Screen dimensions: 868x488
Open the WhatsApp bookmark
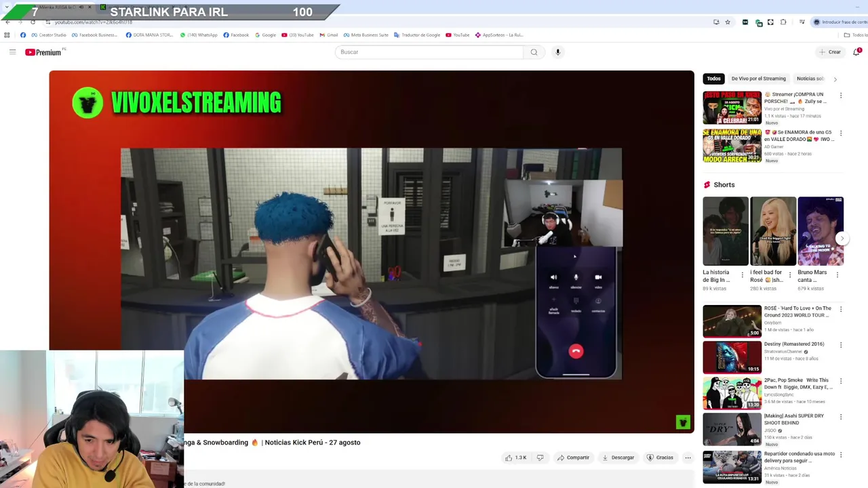[199, 35]
